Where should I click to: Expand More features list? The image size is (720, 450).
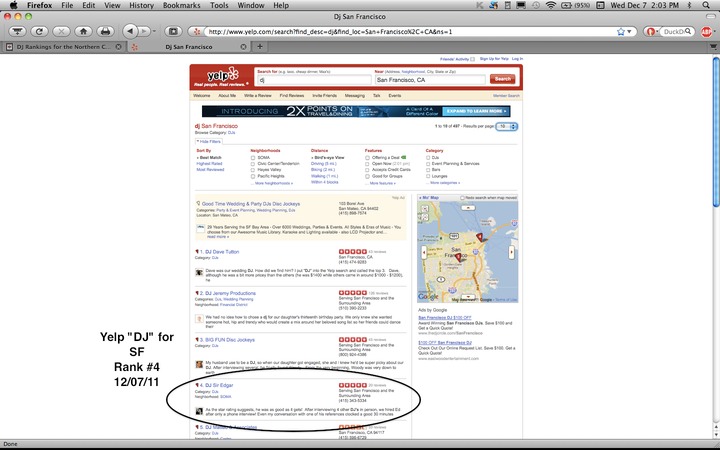382,183
